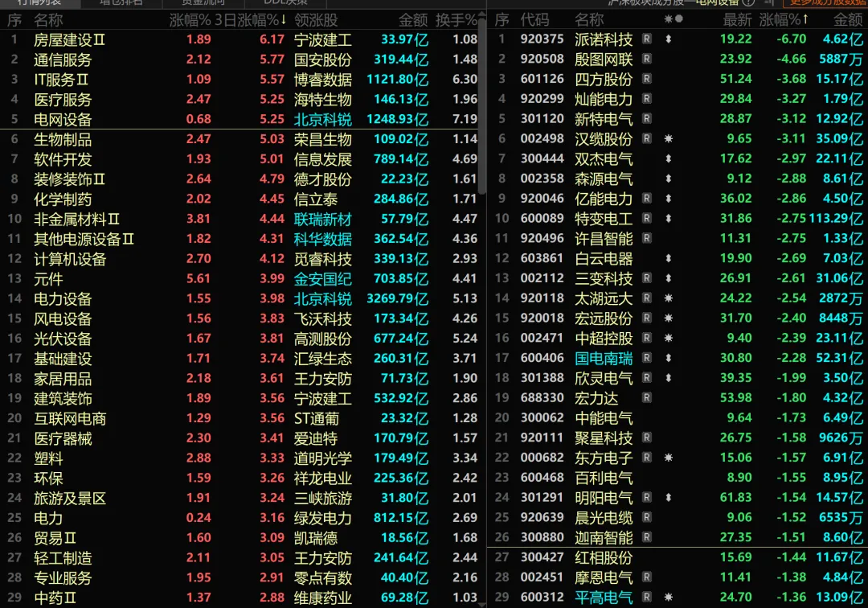Click the burst marker icon on 东方电子 row
The width and height of the screenshot is (868, 608).
coord(668,458)
